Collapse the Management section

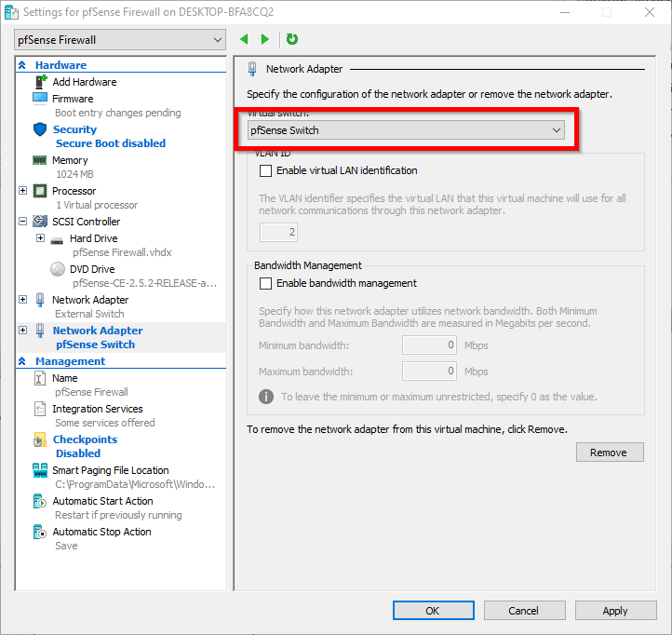click(22, 361)
